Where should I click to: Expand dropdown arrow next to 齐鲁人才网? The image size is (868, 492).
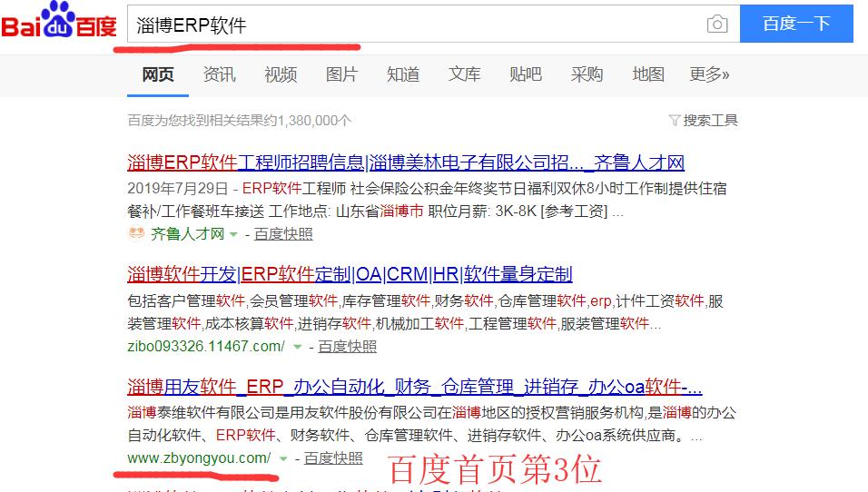pos(233,235)
